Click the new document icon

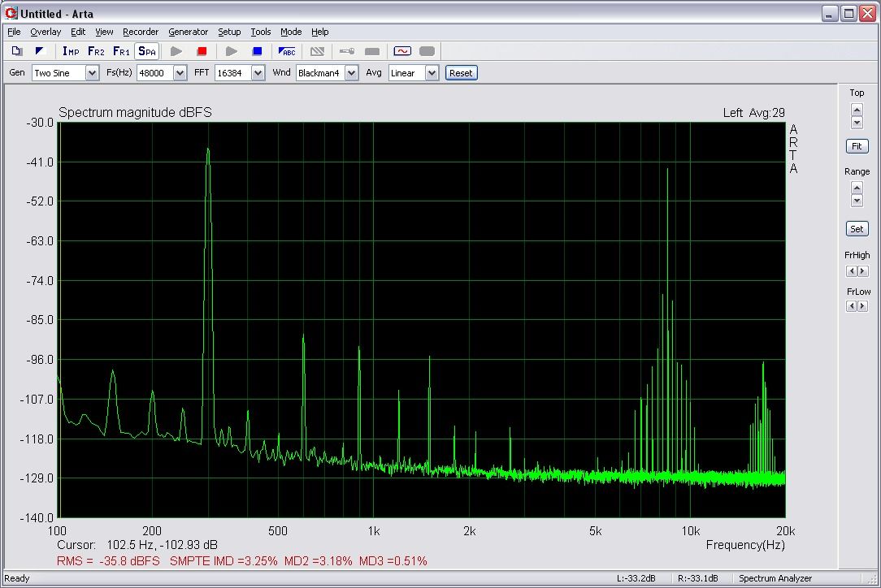pyautogui.click(x=16, y=51)
